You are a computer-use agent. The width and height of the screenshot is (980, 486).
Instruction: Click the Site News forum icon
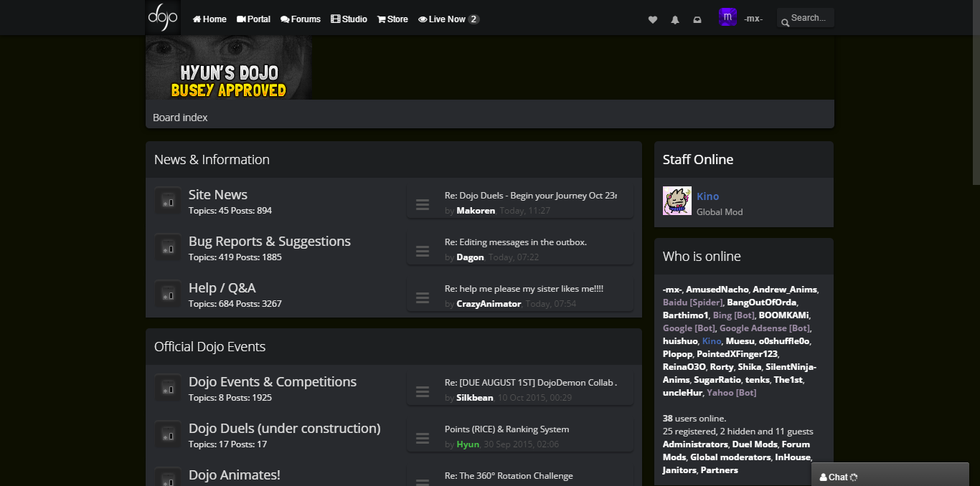(168, 201)
